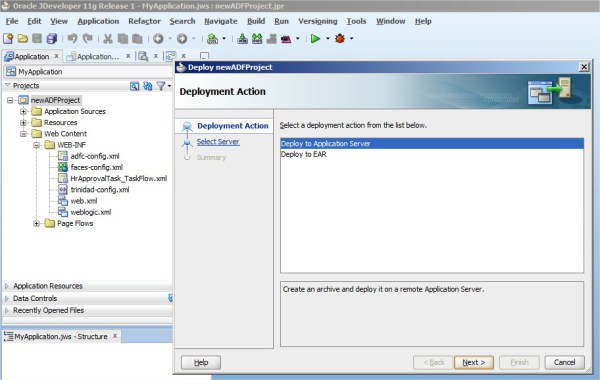Close the Deploy newADFProject dialog

click(x=584, y=67)
